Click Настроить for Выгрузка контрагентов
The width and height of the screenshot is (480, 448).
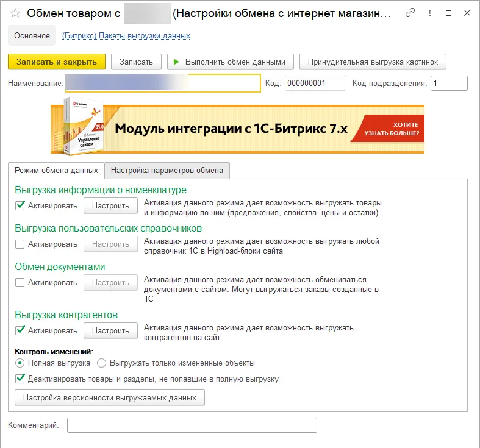[110, 330]
